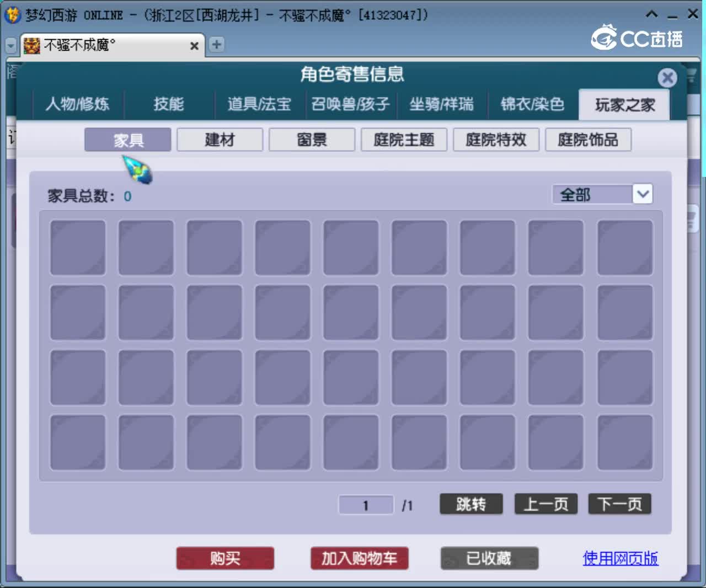Select the 玩家之家 tab
The width and height of the screenshot is (706, 588).
pos(624,104)
